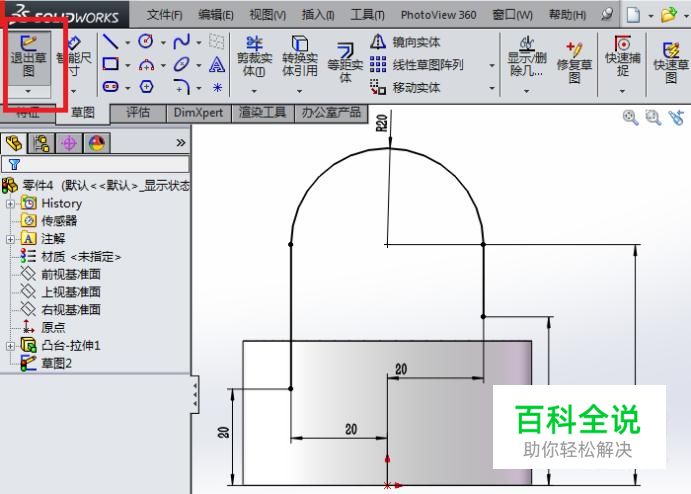This screenshot has height=494, width=691.
Task: Click Trim Entities (剪裁实体) tool
Action: click(x=254, y=57)
